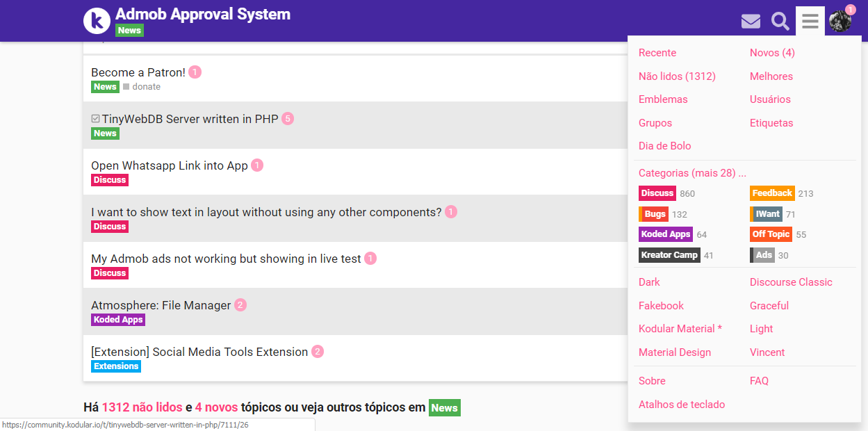The height and width of the screenshot is (431, 868).
Task: Switch to the Light theme
Action: [x=762, y=329]
